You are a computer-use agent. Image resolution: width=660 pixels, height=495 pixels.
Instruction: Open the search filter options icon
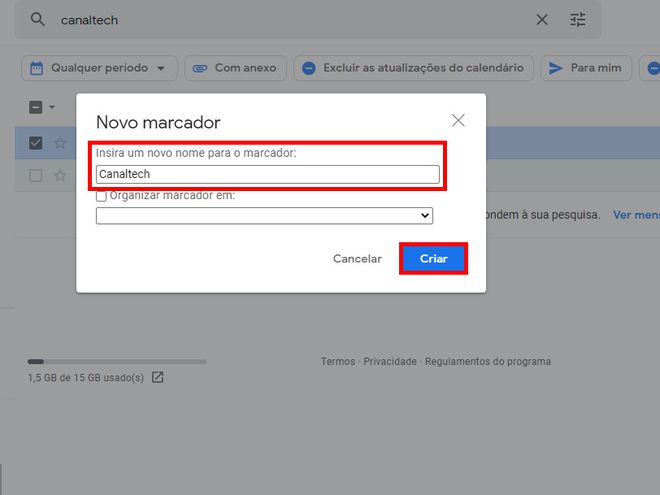click(578, 19)
